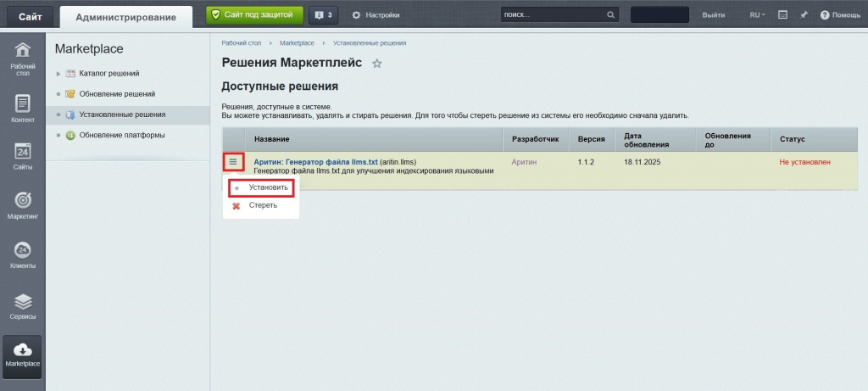
Task: Select Стереть from the context menu
Action: click(262, 205)
